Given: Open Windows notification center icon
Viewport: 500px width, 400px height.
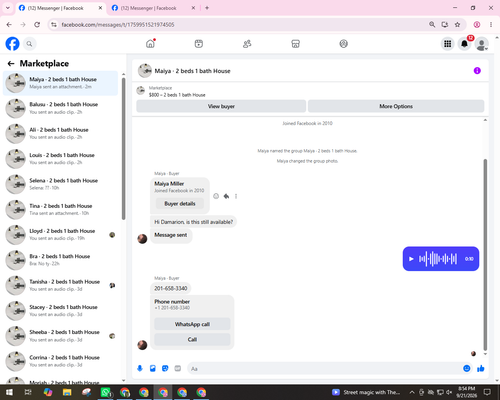Looking at the screenshot, I should click(487, 392).
